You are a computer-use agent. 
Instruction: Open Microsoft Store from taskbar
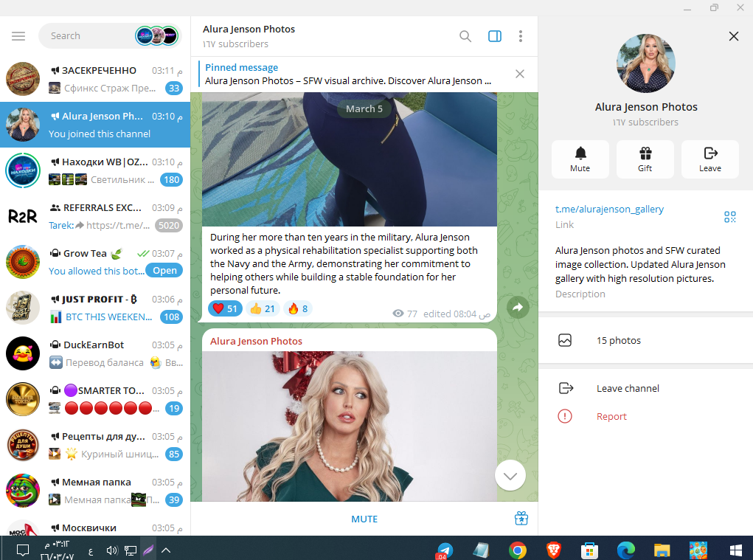(x=589, y=550)
